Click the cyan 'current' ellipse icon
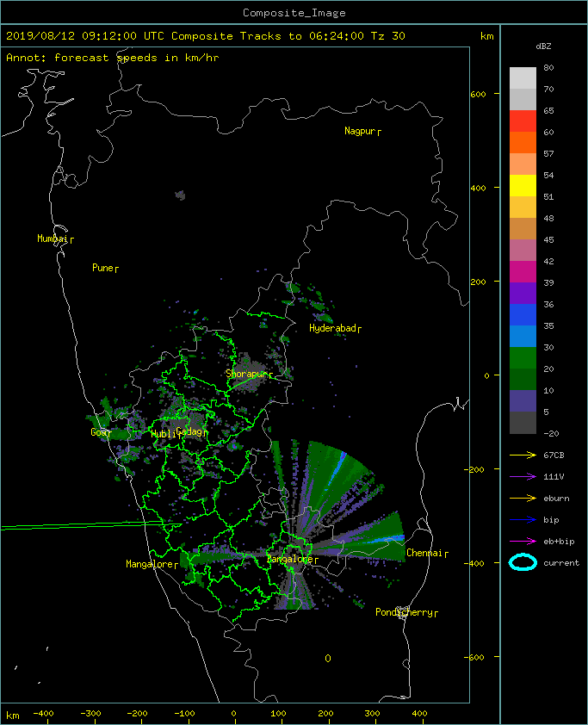 click(x=523, y=563)
